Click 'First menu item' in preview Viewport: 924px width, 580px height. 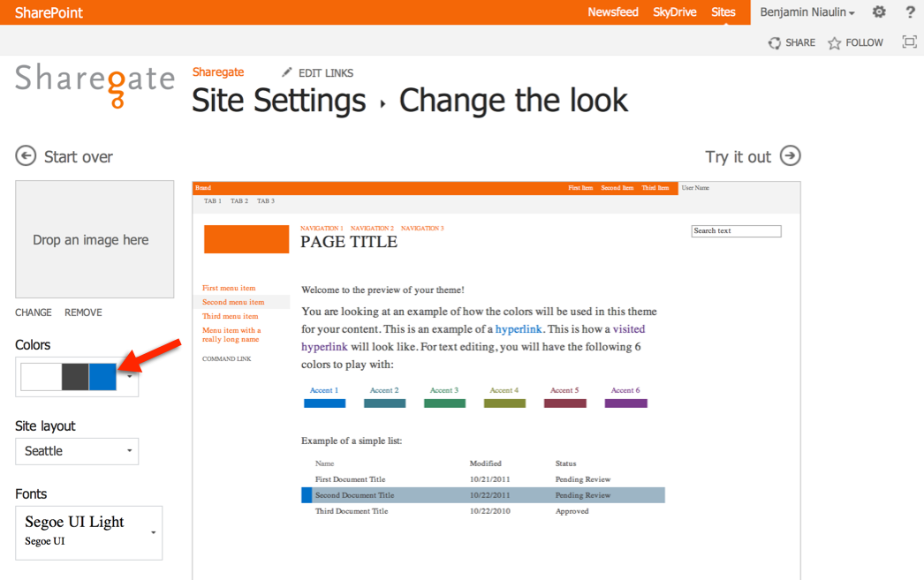click(x=229, y=288)
